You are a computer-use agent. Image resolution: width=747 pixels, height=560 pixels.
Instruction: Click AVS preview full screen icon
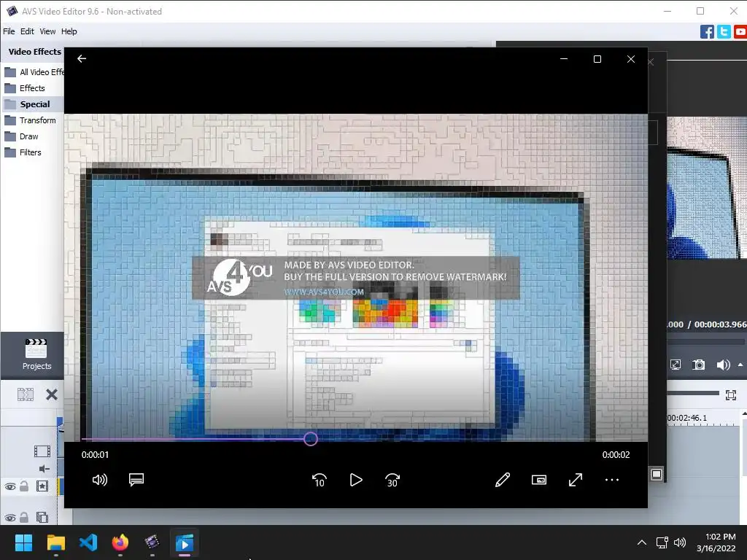click(676, 365)
